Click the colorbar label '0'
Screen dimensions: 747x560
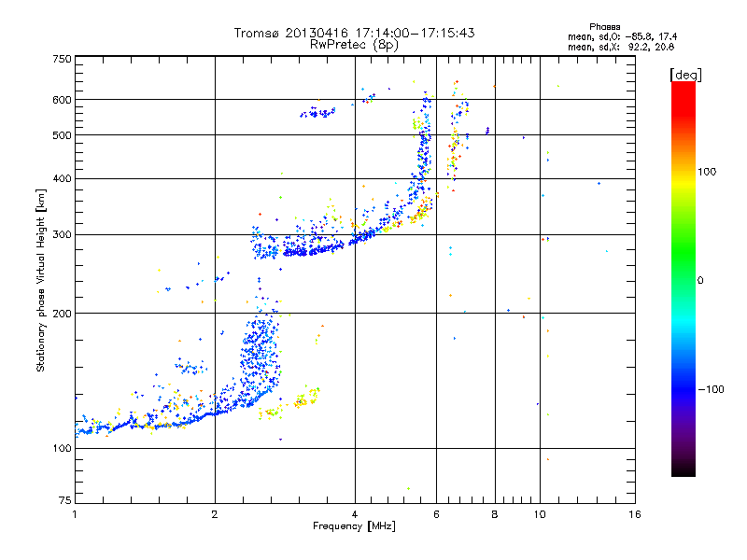[700, 281]
